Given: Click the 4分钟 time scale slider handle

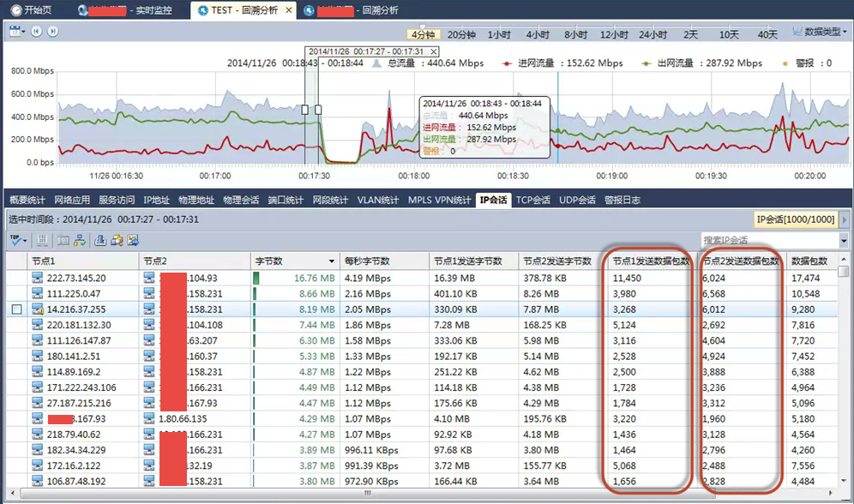Looking at the screenshot, I should 422,27.
